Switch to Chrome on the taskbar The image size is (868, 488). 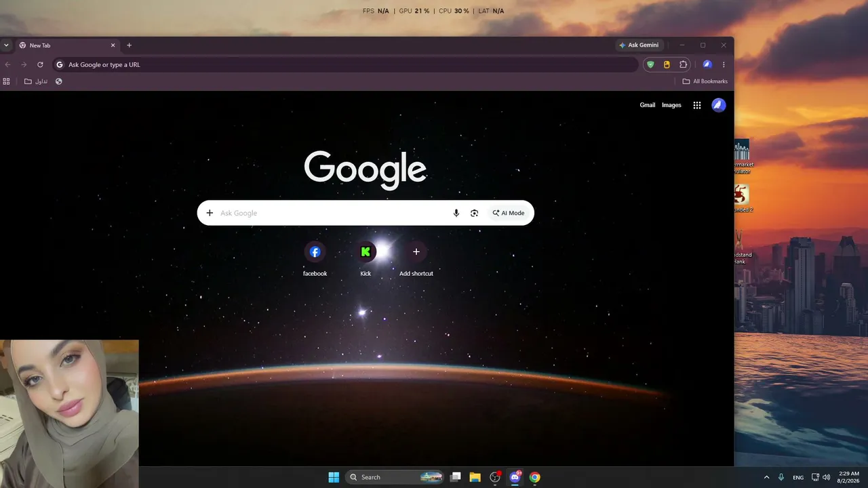click(535, 477)
